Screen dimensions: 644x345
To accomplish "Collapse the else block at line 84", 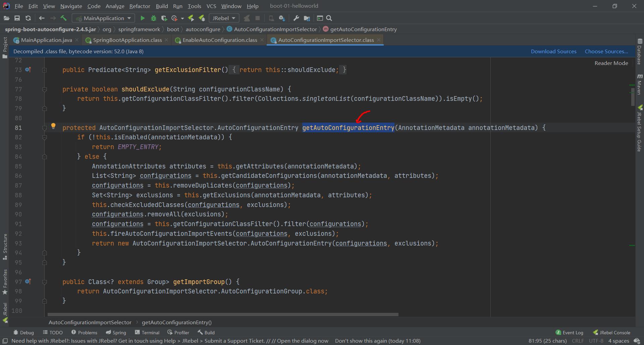I will [x=44, y=157].
